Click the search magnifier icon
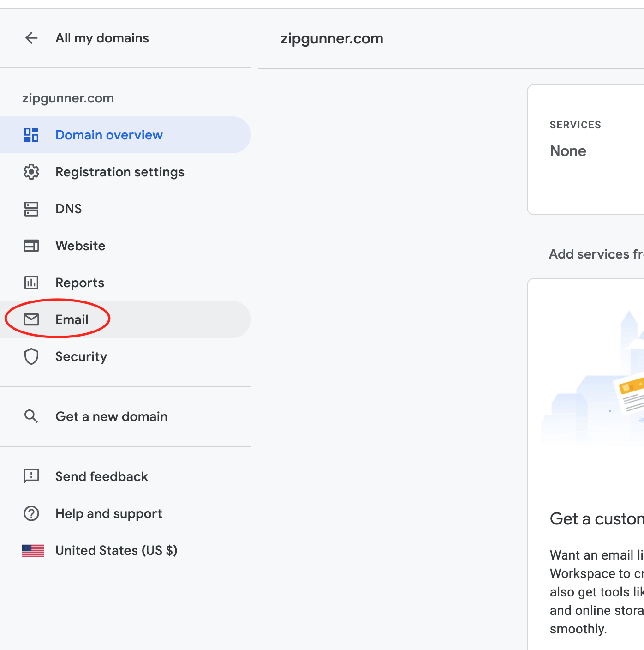 31,416
